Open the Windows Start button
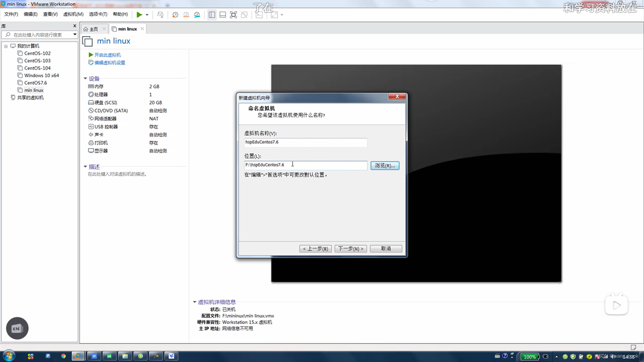This screenshot has width=644, height=362. 9,356
